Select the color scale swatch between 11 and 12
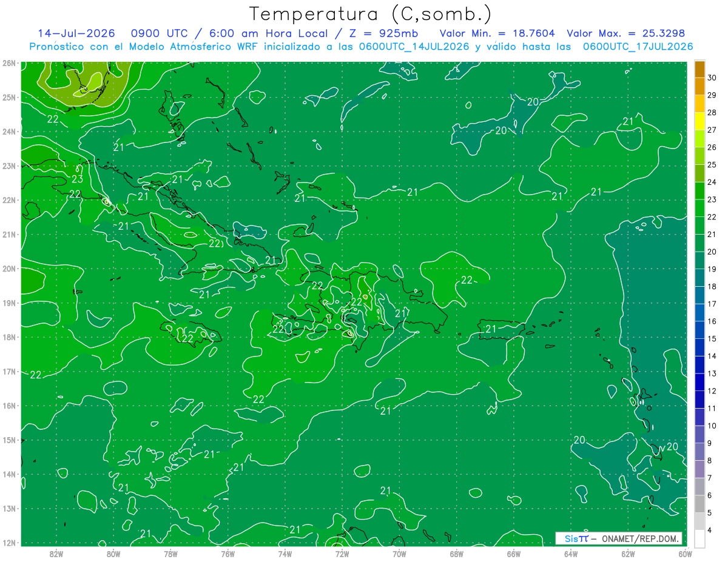The image size is (728, 562). 699,400
